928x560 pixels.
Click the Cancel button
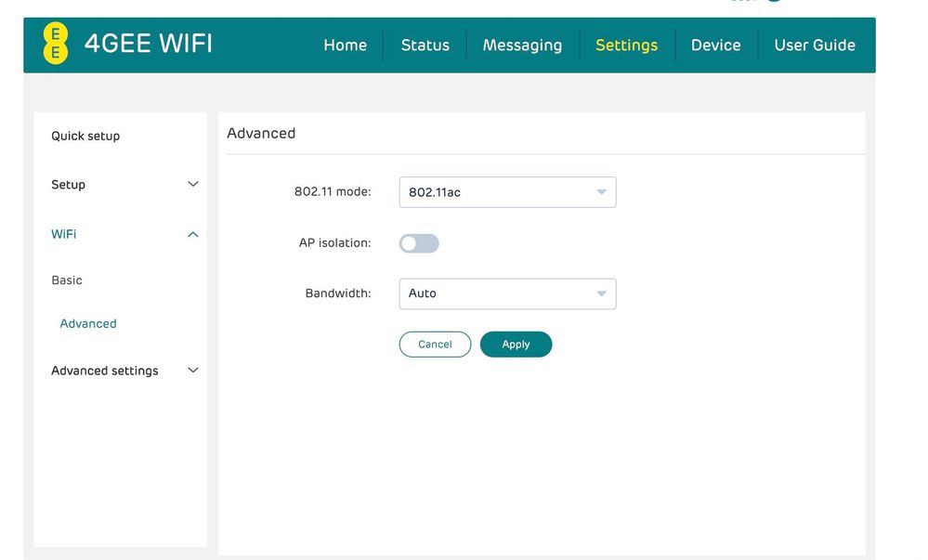(x=435, y=345)
